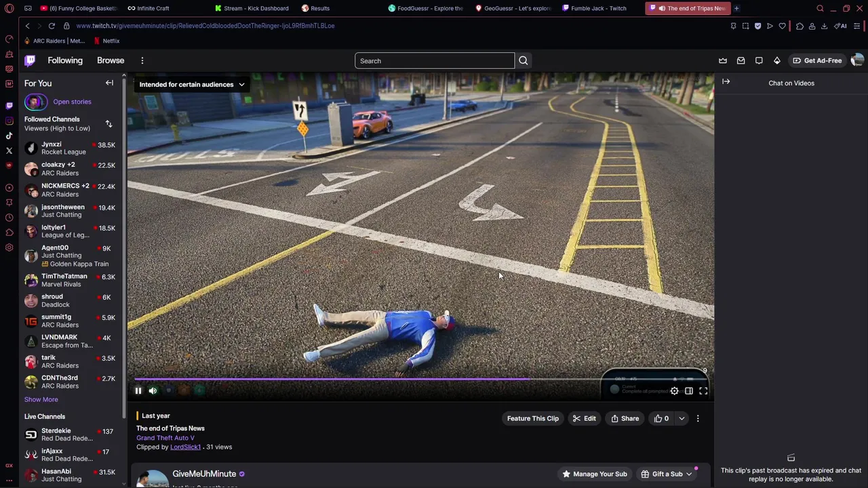Like the clip with thumbs up

point(661,418)
